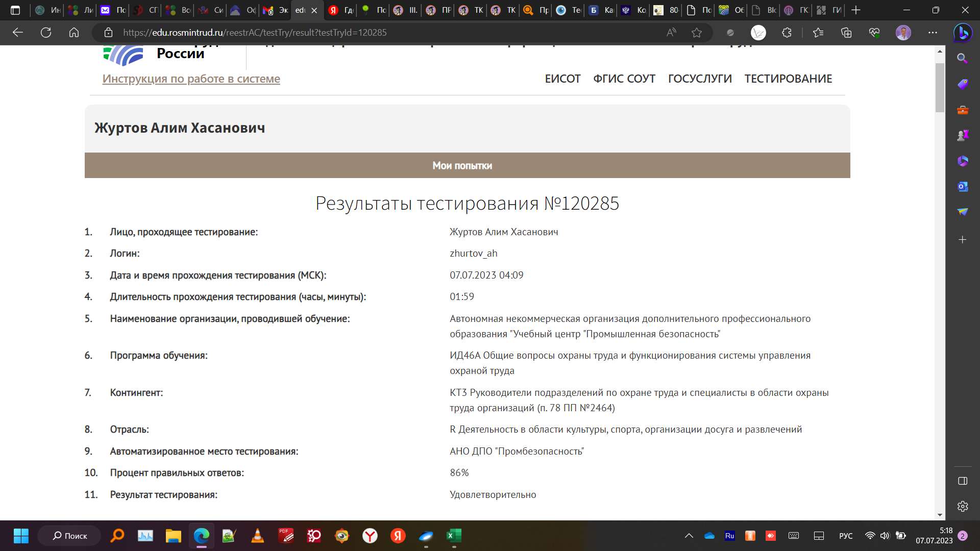Open the OneDrive cloud tray icon
This screenshot has width=980, height=551.
click(x=709, y=536)
